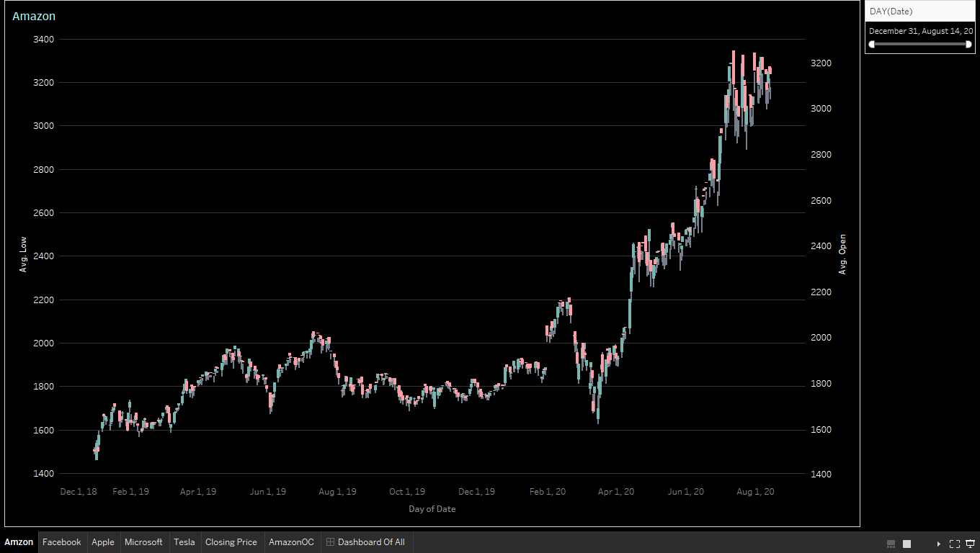The image size is (980, 553).
Task: Click the 3200 tick on the right axis
Action: [821, 63]
